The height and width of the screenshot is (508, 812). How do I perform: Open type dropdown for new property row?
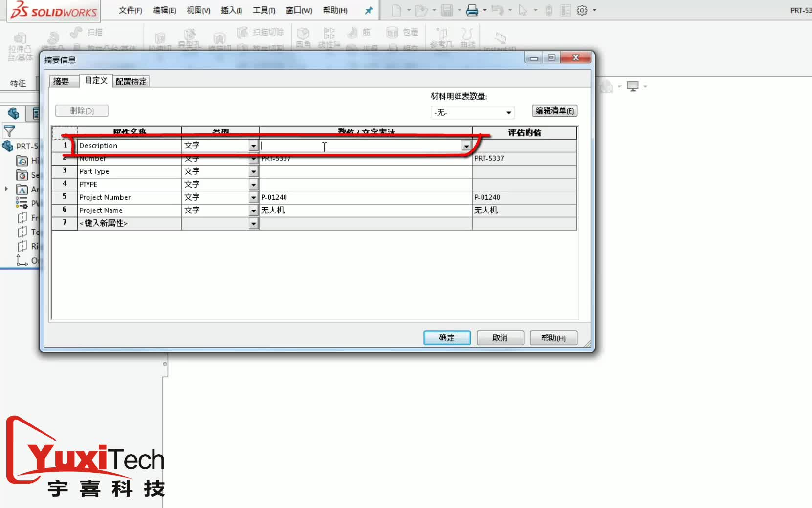[253, 223]
